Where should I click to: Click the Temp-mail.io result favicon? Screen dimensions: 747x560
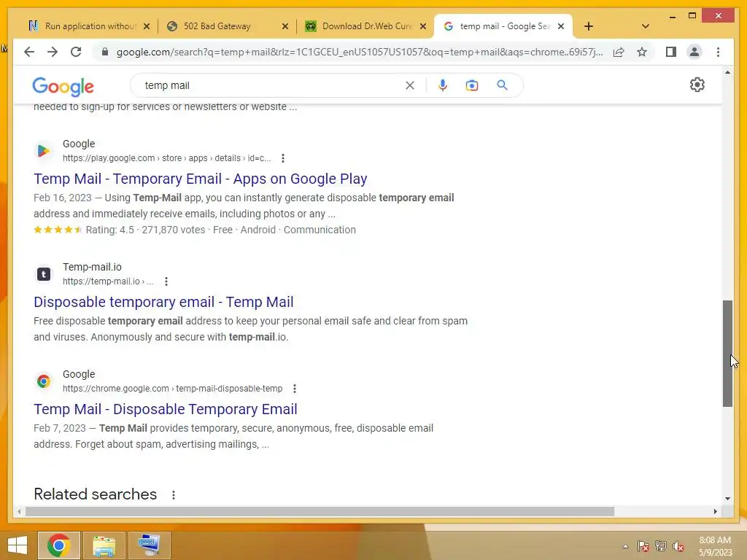(x=43, y=274)
